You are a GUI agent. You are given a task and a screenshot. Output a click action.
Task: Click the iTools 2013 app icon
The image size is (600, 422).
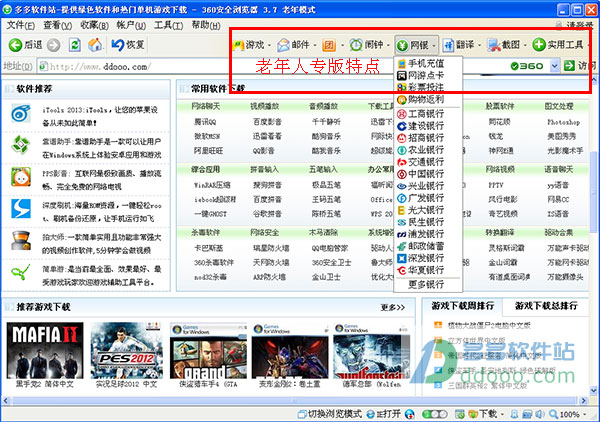[x=21, y=113]
